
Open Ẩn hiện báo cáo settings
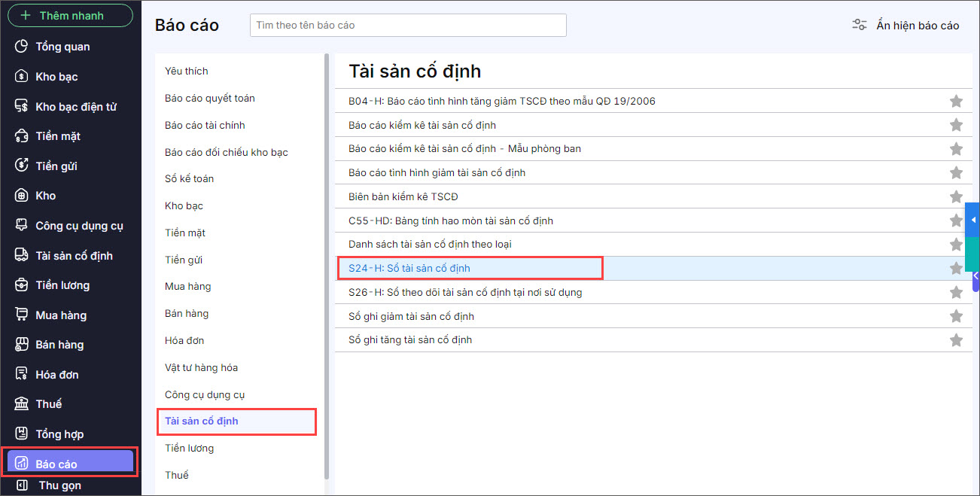[905, 25]
